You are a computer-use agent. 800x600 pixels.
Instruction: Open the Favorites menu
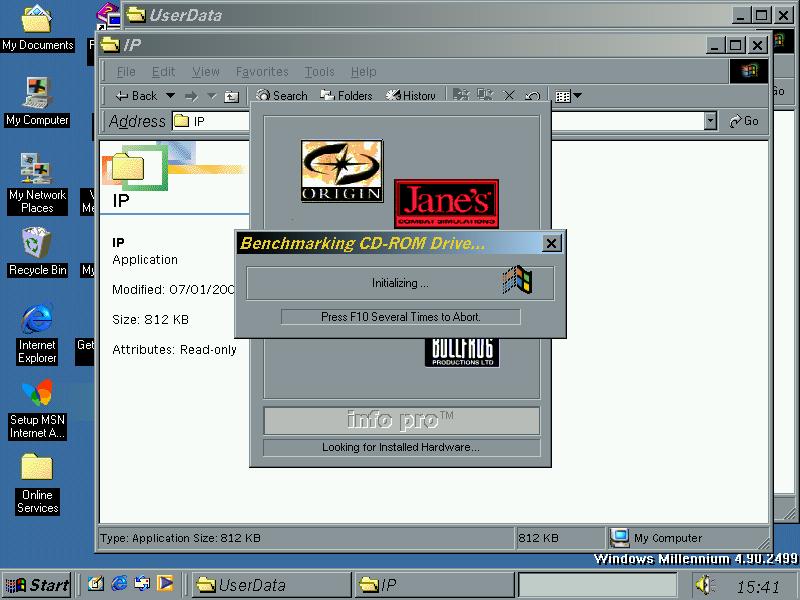click(262, 72)
